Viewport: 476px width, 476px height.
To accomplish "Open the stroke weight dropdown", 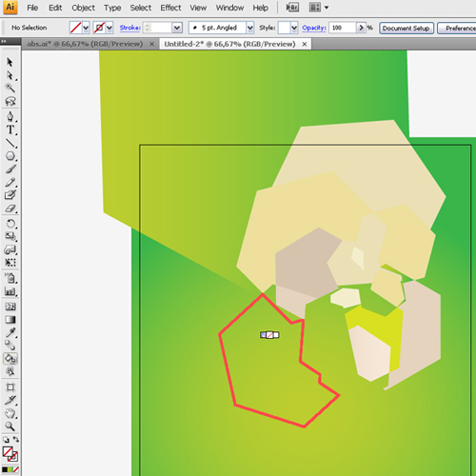I will (x=177, y=28).
